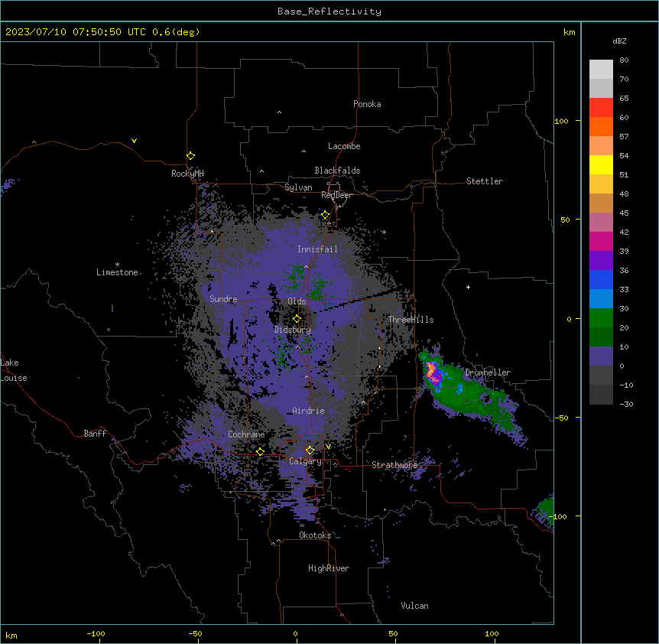The image size is (659, 644).
Task: Click the Ponoka town label
Action: (x=367, y=104)
